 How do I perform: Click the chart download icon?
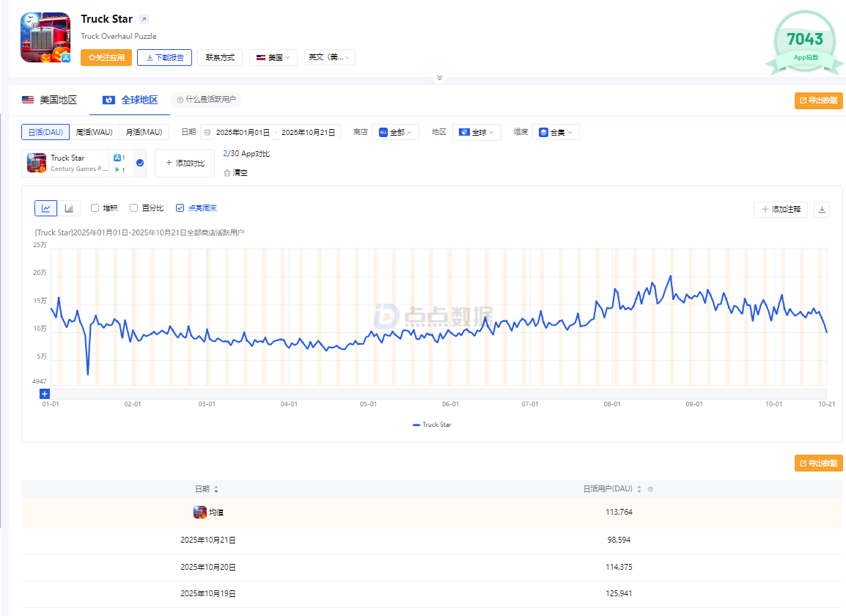point(822,210)
